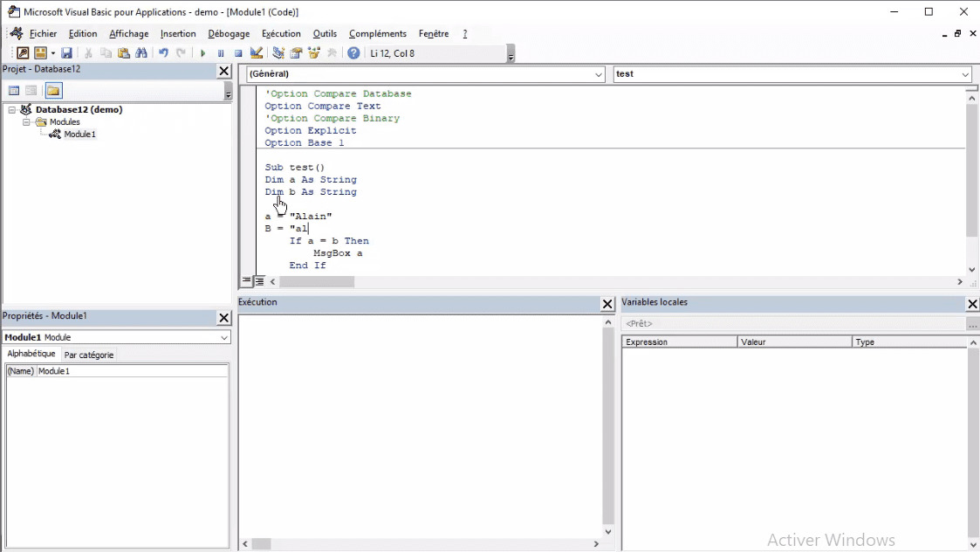Switch to the Alphabétique properties tab

[x=31, y=354]
